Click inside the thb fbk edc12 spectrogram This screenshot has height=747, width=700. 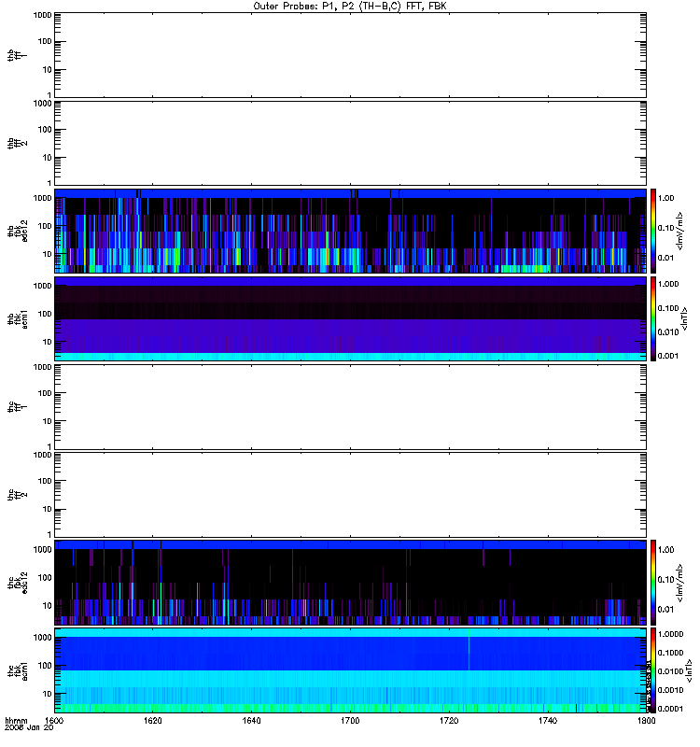coord(351,231)
